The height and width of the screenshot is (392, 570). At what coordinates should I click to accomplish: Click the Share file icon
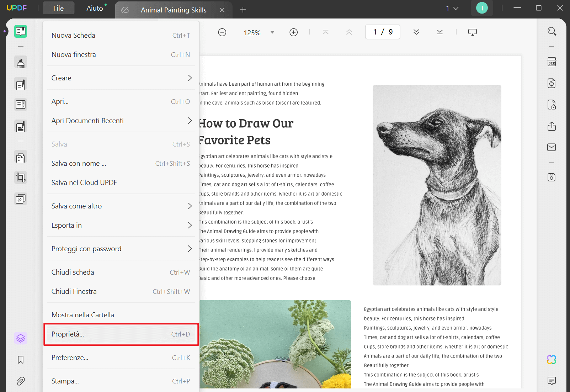tap(552, 126)
